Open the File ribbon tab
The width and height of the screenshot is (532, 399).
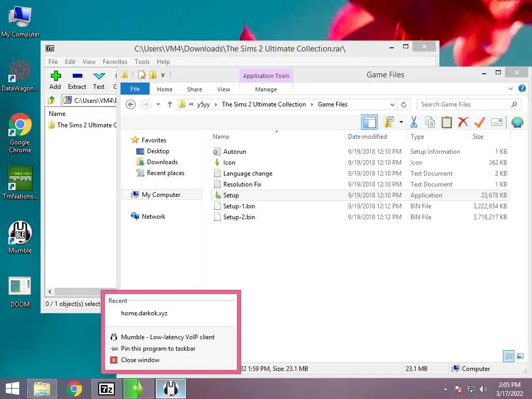(x=135, y=89)
